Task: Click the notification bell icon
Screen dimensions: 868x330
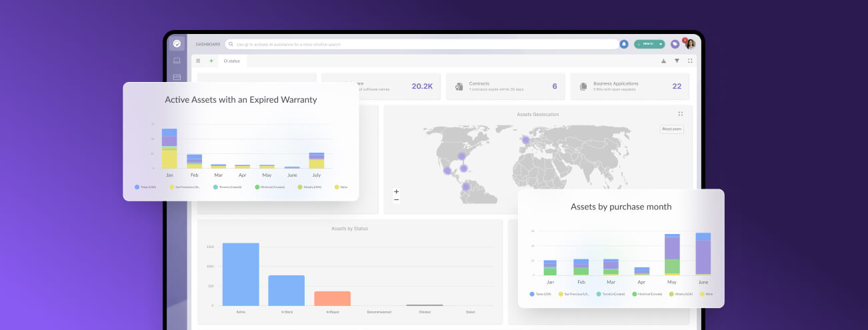Action: coord(624,44)
